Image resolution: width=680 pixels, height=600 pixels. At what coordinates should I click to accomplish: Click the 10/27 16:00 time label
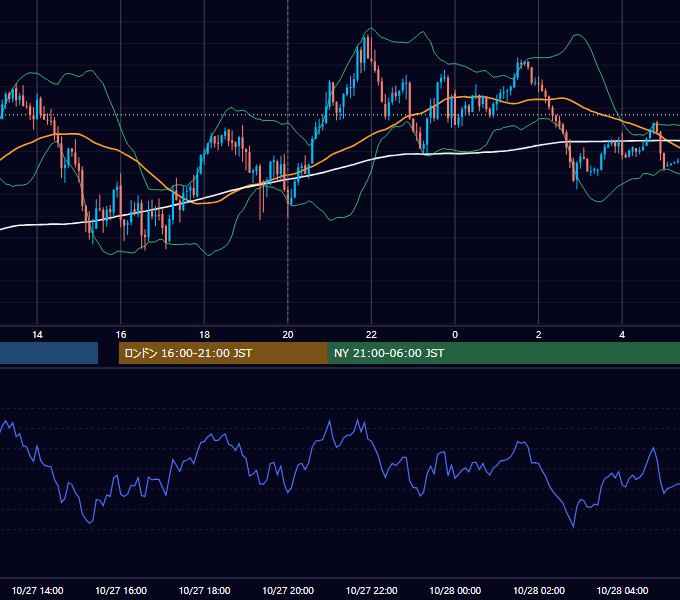tap(121, 590)
